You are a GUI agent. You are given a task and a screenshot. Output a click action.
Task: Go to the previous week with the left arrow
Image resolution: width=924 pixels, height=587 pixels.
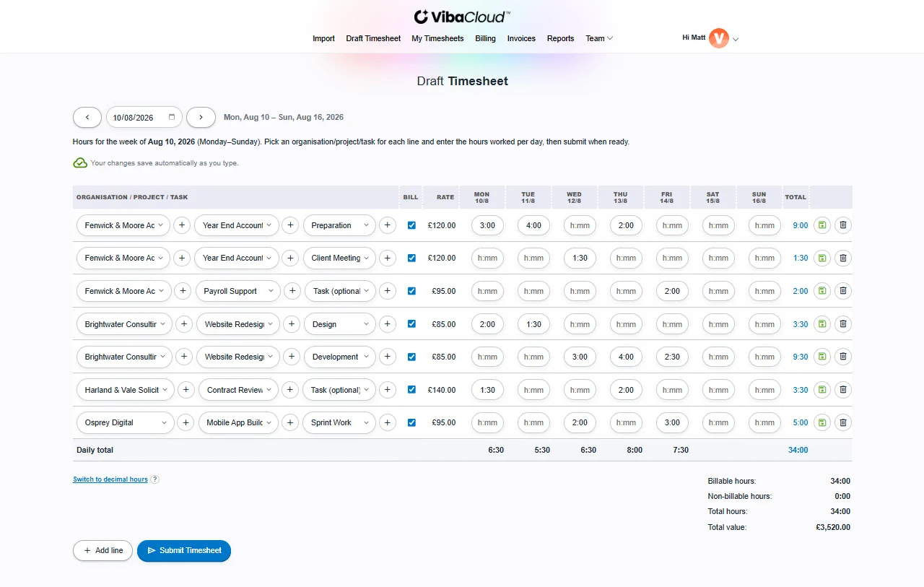pyautogui.click(x=87, y=117)
